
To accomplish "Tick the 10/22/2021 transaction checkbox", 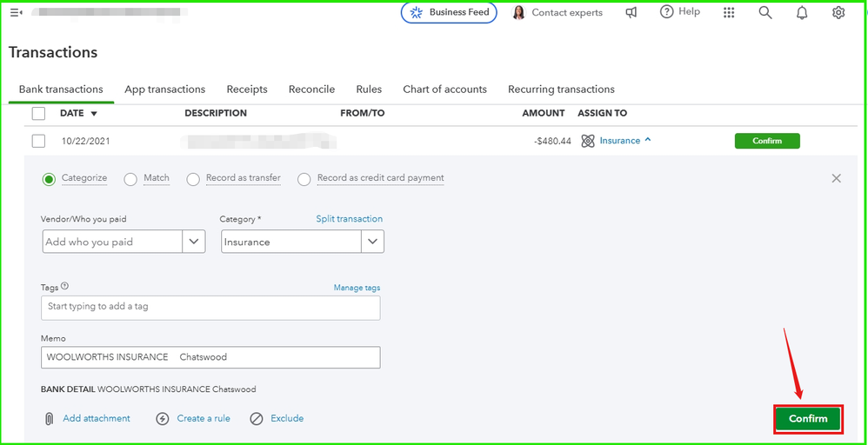I will point(38,141).
